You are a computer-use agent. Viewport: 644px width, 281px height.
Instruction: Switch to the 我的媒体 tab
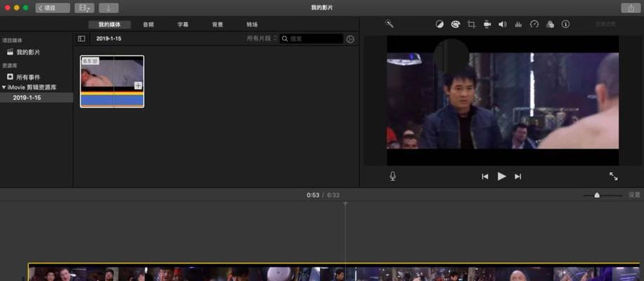[110, 25]
